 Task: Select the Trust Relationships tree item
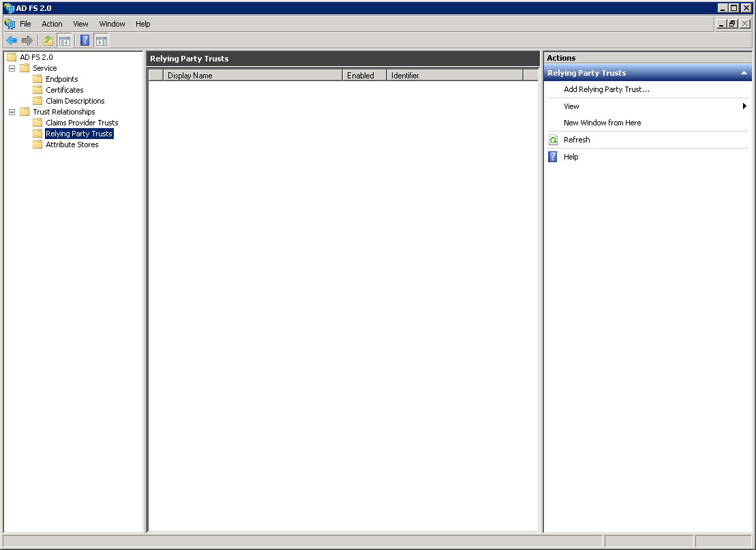click(x=64, y=112)
